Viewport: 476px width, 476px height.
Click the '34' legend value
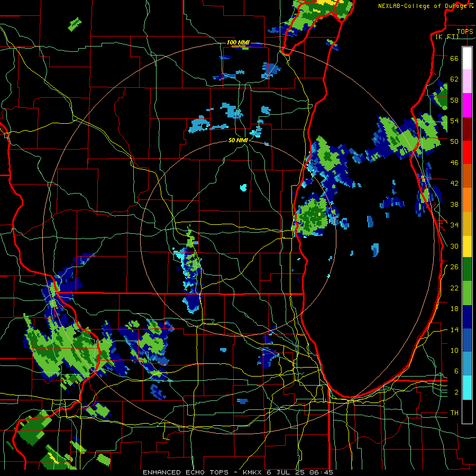pos(454,225)
